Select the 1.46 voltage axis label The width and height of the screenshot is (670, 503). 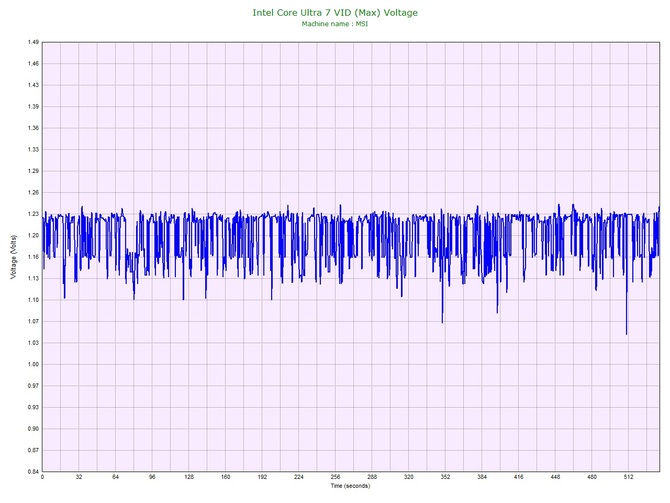point(33,64)
